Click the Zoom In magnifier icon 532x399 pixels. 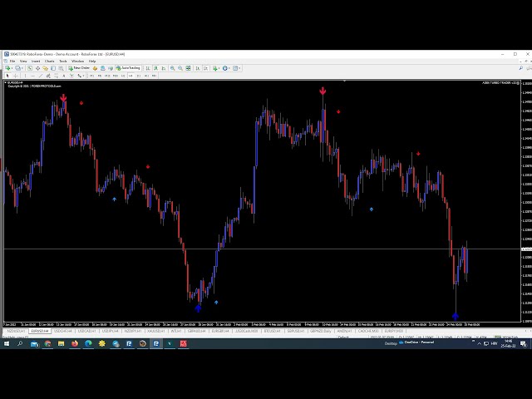tap(172, 68)
